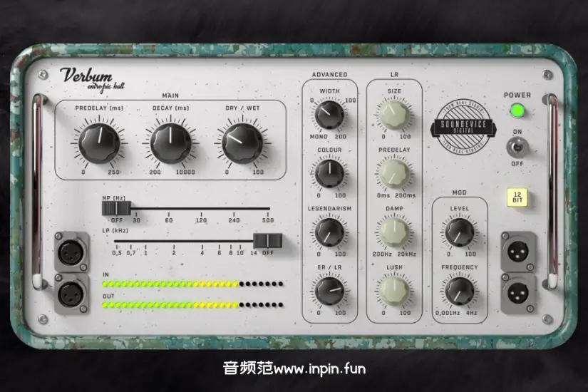The width and height of the screenshot is (588, 392).
Task: Click the 20kHz label under DAMP
Action: pos(406,254)
